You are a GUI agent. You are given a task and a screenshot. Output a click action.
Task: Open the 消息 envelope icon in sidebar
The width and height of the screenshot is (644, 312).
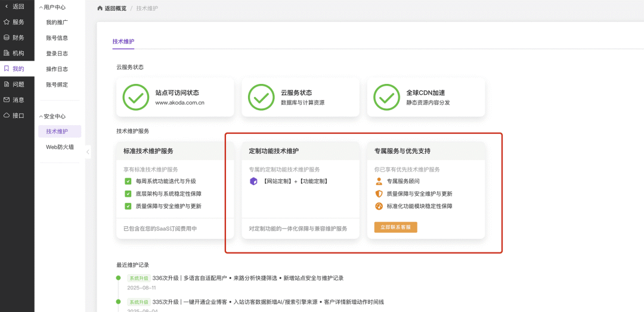pyautogui.click(x=6, y=99)
